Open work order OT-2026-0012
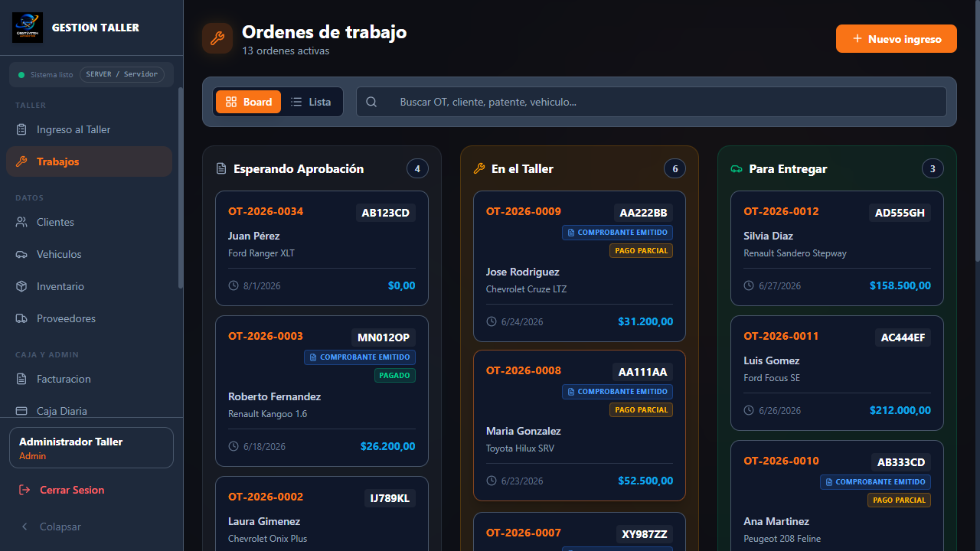980x551 pixels. 838,249
